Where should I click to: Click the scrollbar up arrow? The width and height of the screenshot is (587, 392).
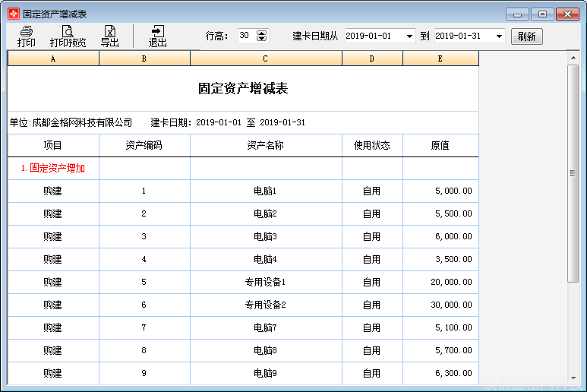pos(573,58)
